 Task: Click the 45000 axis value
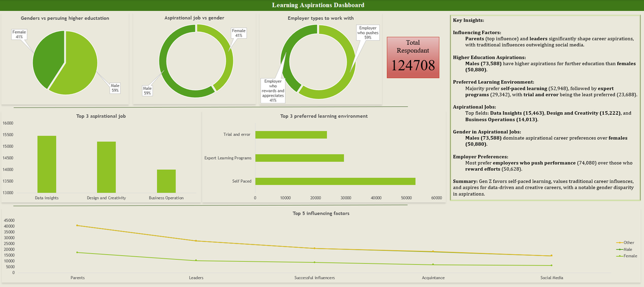coord(8,220)
